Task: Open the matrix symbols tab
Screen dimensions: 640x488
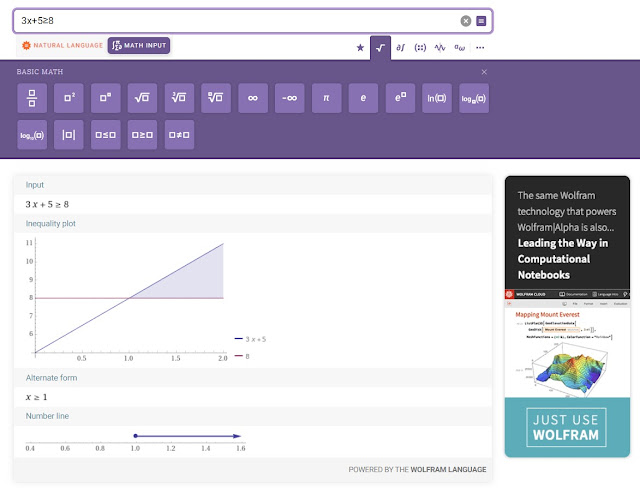Action: click(420, 48)
